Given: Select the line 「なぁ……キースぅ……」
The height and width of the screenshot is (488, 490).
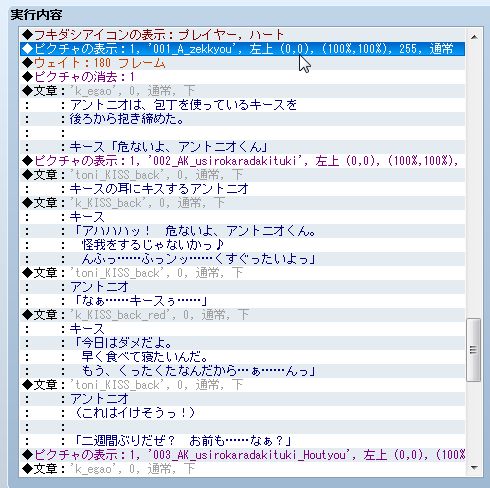Looking at the screenshot, I should tap(243, 301).
